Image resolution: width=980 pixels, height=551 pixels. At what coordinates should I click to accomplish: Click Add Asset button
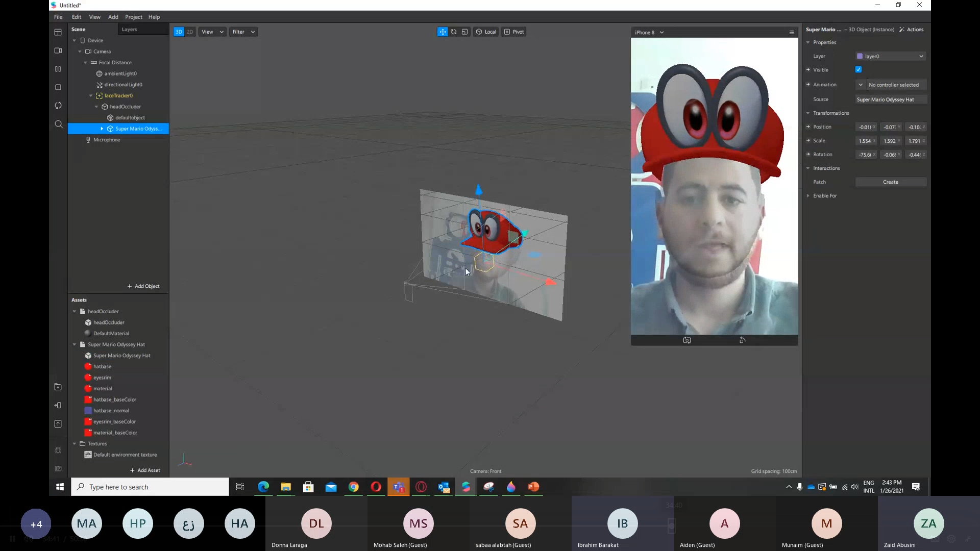point(145,470)
